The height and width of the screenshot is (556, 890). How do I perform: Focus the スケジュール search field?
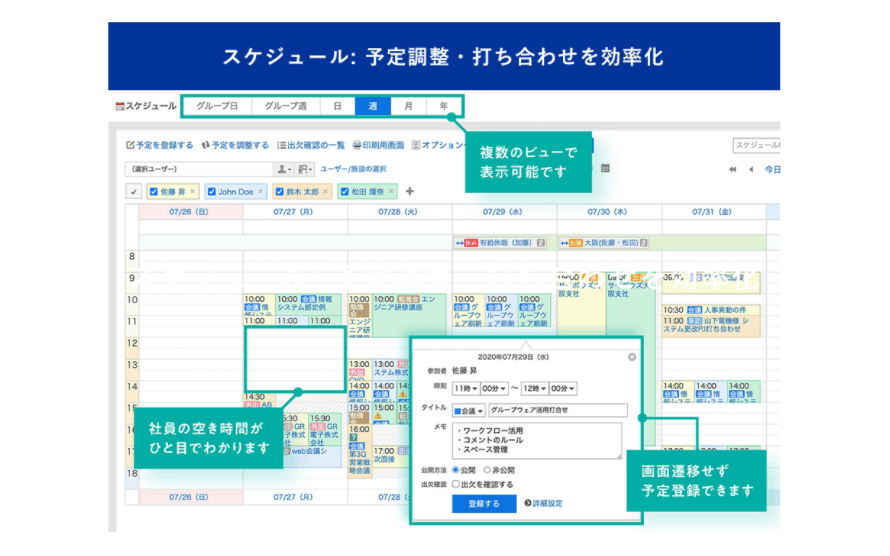point(756,145)
